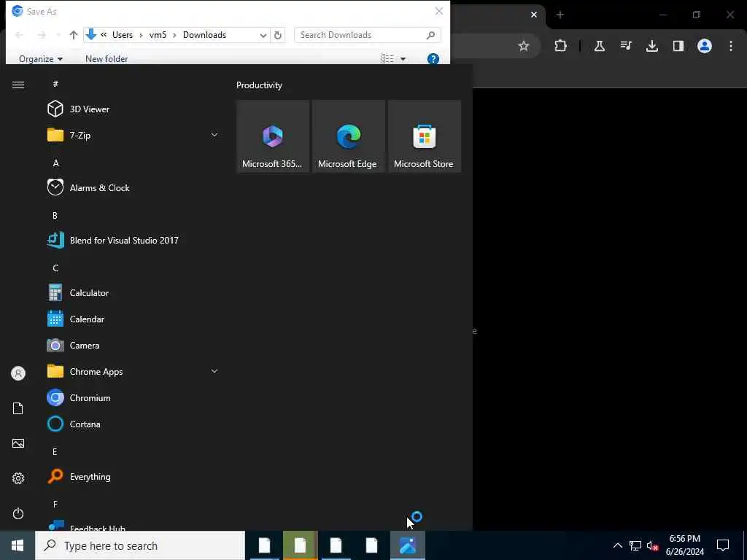Open 3D Viewer from the app list
Screen dimensions: 747x560
pyautogui.click(x=133, y=109)
